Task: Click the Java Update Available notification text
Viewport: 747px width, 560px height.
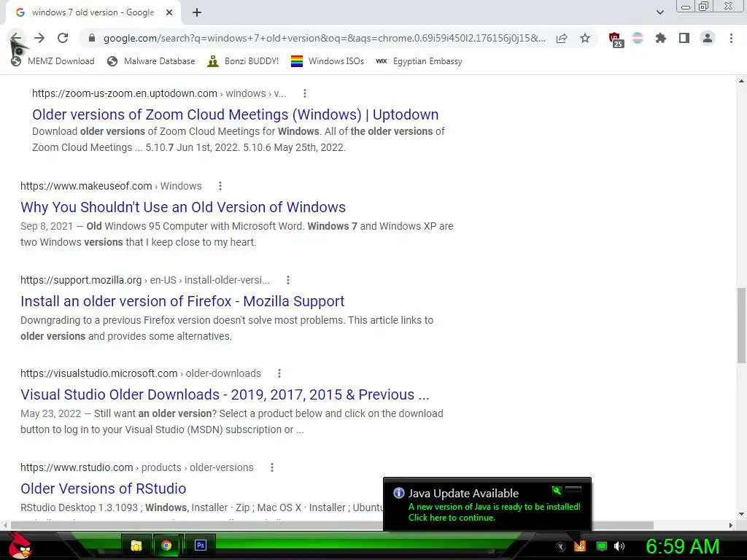Action: coord(463,494)
